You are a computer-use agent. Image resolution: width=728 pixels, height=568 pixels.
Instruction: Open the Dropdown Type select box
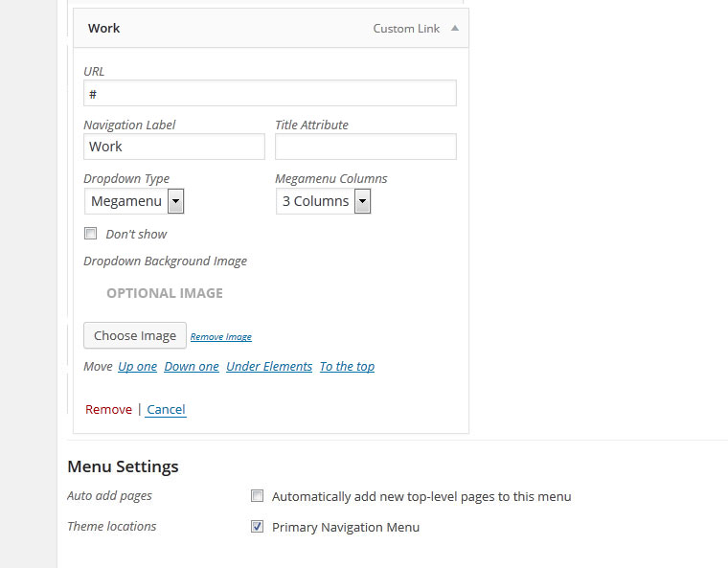pos(134,201)
